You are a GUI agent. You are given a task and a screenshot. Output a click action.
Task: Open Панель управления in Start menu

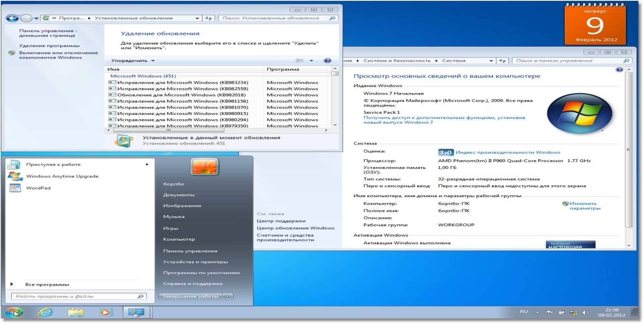point(190,251)
